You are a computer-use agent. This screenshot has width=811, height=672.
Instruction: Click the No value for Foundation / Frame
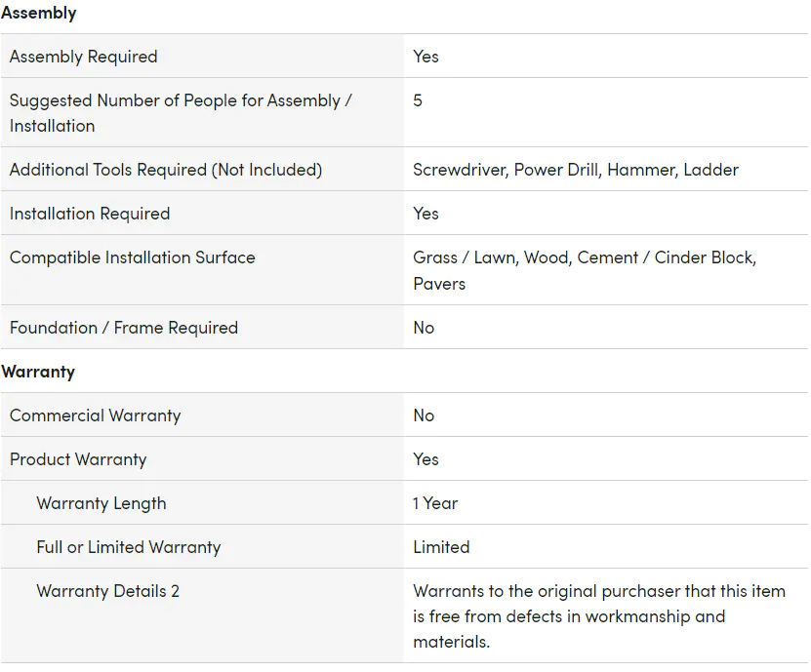[x=424, y=328]
